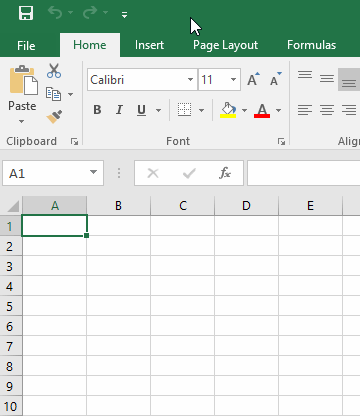This screenshot has height=416, width=360.
Task: Open the Formulas tab
Action: pyautogui.click(x=311, y=45)
